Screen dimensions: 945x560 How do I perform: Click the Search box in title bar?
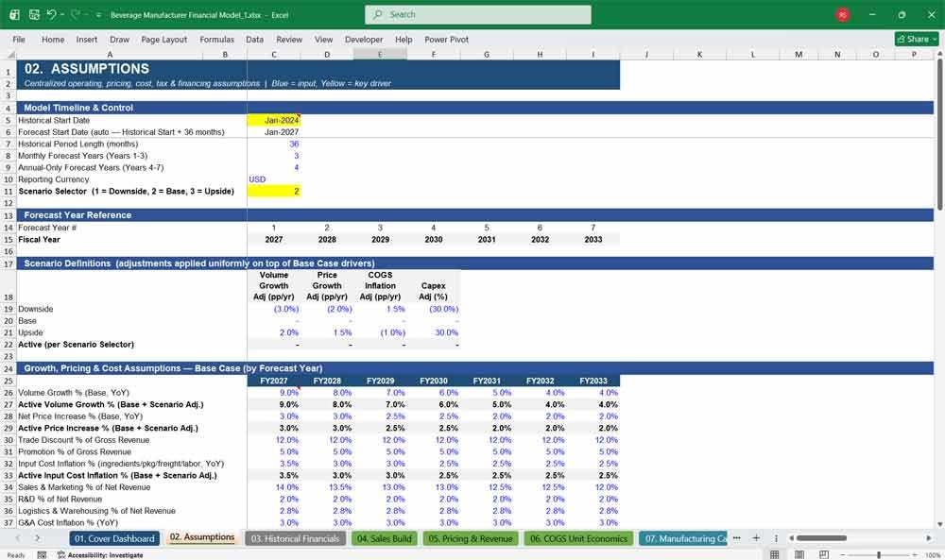(x=478, y=14)
